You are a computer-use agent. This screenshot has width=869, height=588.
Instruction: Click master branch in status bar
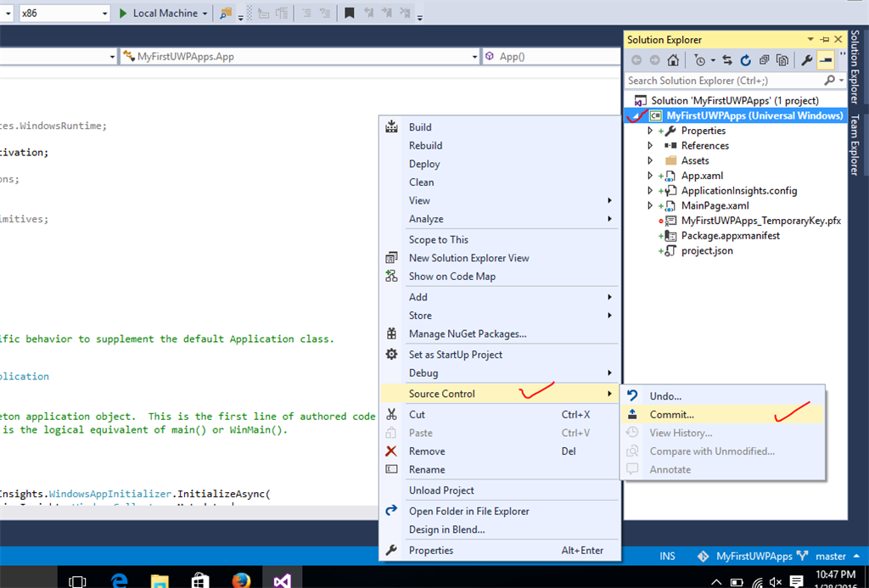[x=831, y=557]
